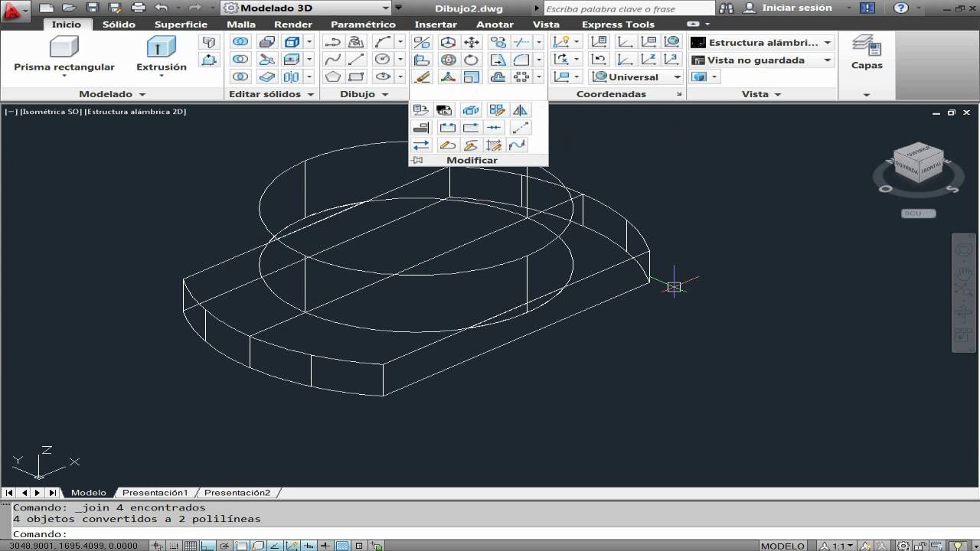Viewport: 980px width, 551px height.
Task: Click the Edit Hatch icon in Modificar flyout
Action: pyautogui.click(x=494, y=145)
